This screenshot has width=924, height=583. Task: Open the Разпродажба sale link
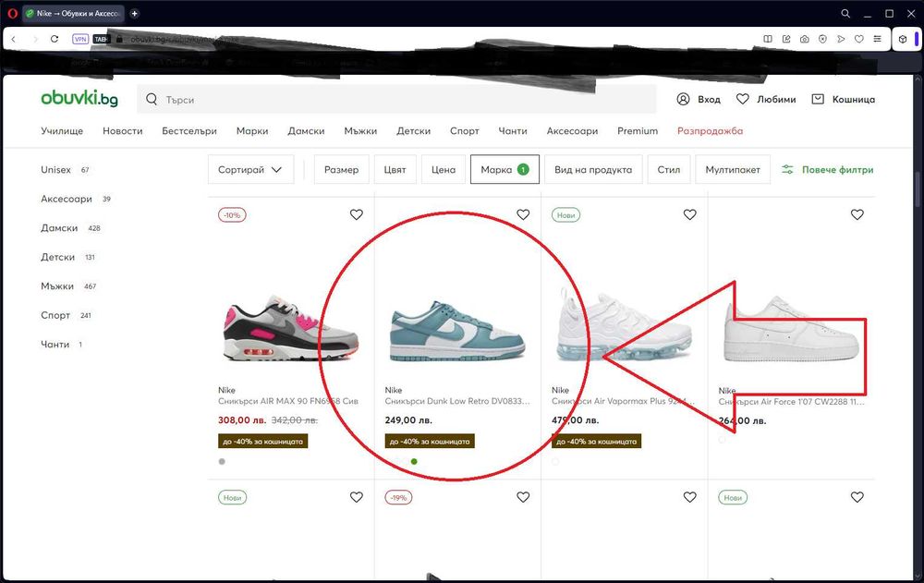coord(710,131)
